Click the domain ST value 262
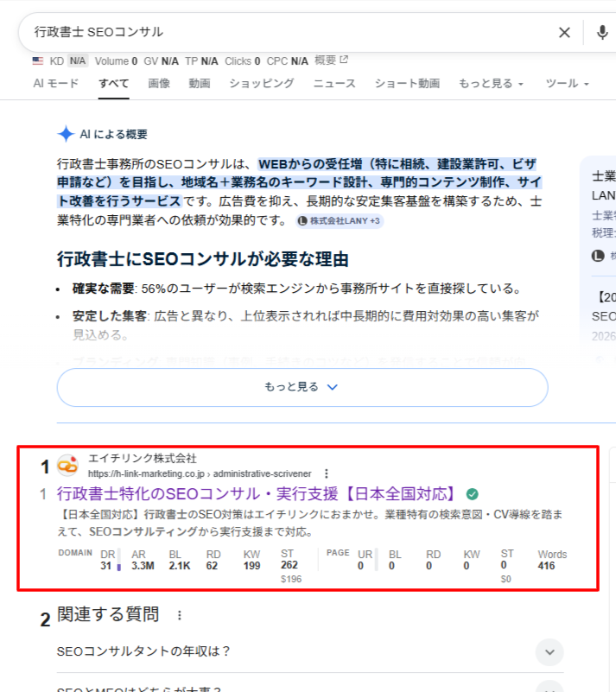Image resolution: width=616 pixels, height=692 pixels. pos(289,565)
